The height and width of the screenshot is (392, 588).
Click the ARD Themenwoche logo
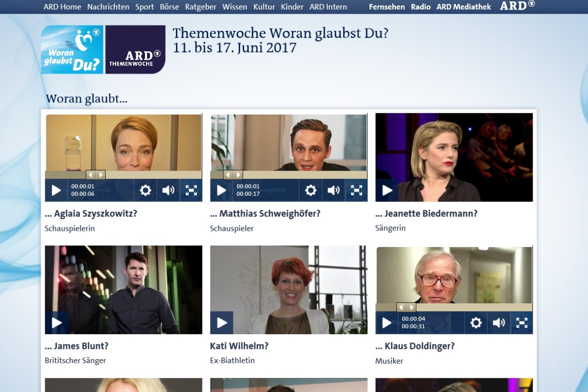(x=135, y=49)
